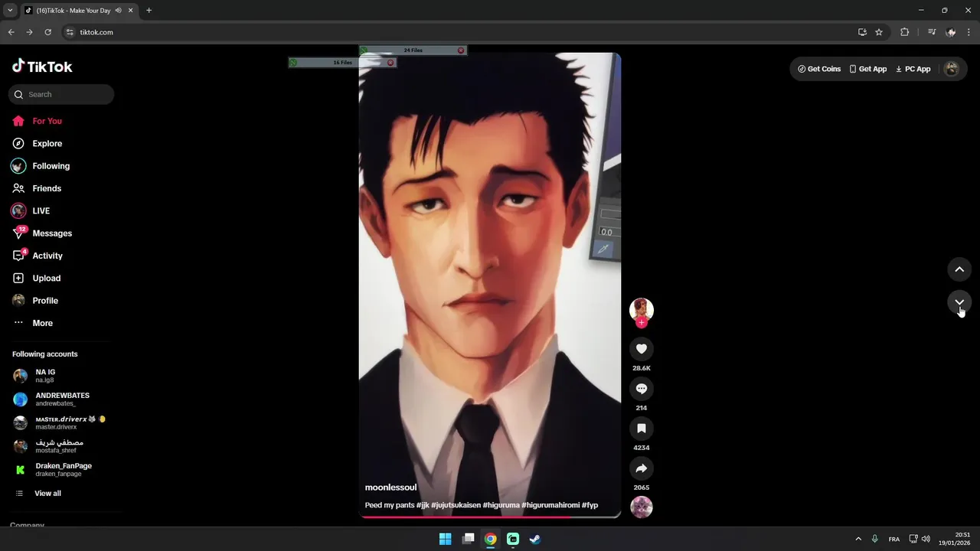This screenshot has height=551, width=980.
Task: Open the Windows Start menu
Action: point(445,539)
